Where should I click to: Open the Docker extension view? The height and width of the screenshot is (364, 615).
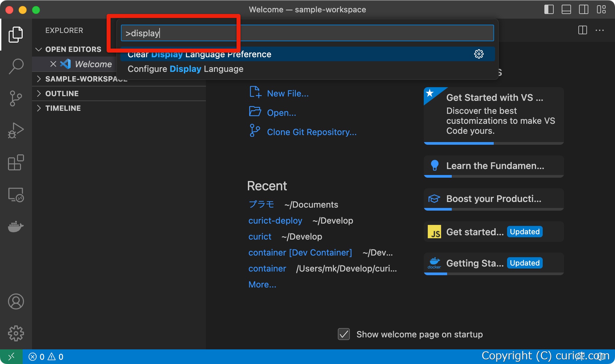point(16,227)
